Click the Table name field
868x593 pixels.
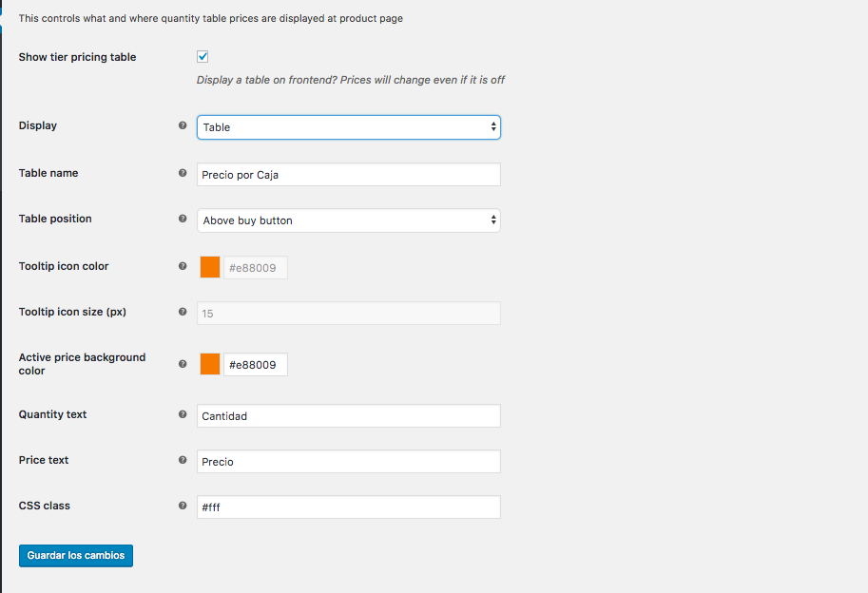coord(348,175)
